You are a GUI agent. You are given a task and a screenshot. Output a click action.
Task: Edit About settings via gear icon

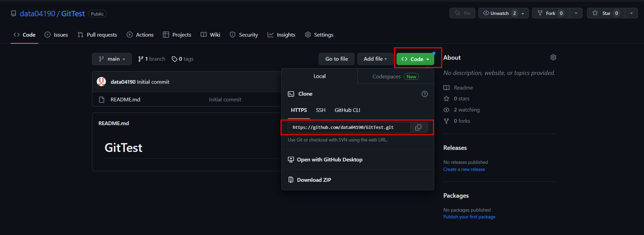coord(553,57)
